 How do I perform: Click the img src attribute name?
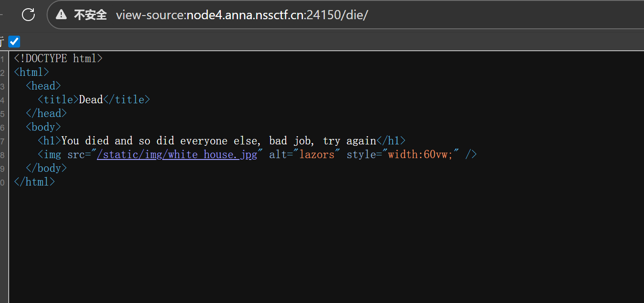point(76,154)
